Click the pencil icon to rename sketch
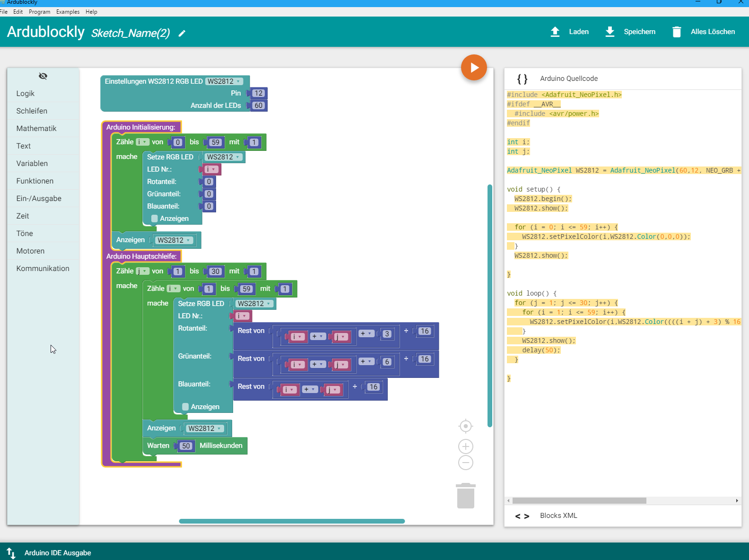Viewport: 749px width, 560px height. [182, 33]
